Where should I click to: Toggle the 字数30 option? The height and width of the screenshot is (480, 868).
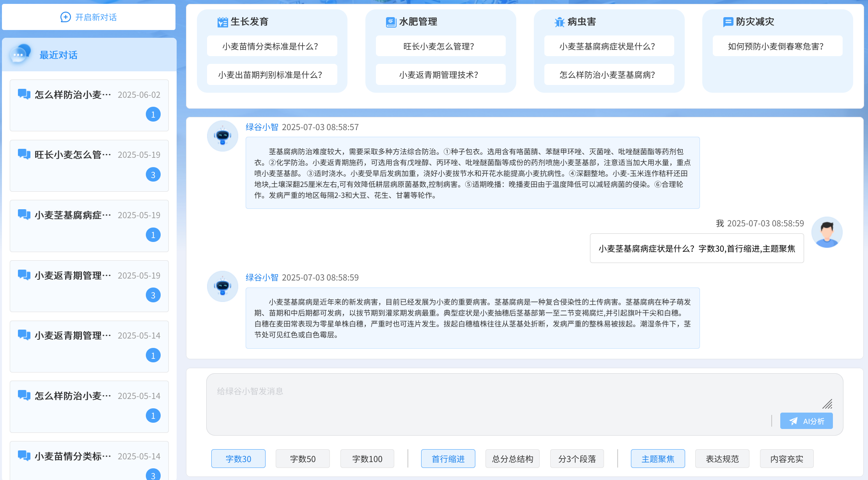click(238, 459)
